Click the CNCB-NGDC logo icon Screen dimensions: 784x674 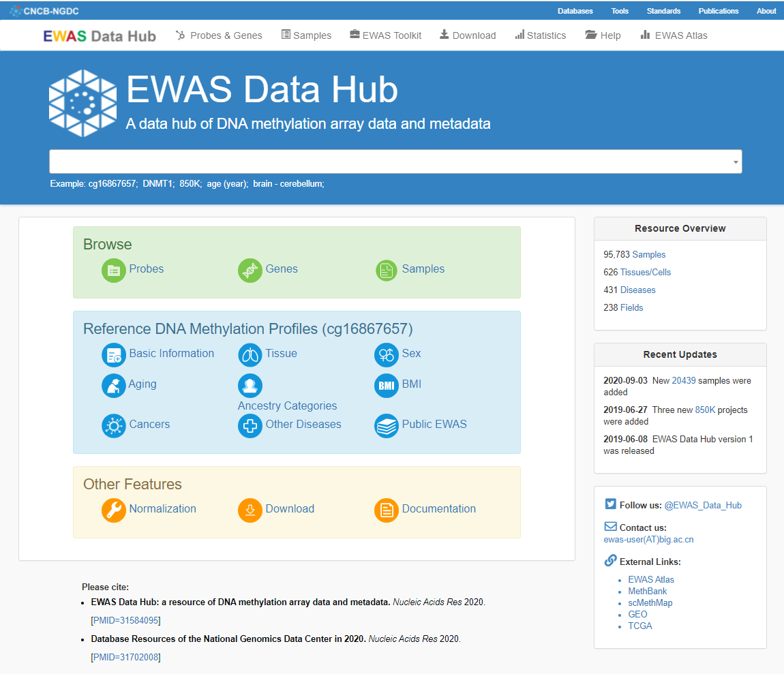pos(16,10)
